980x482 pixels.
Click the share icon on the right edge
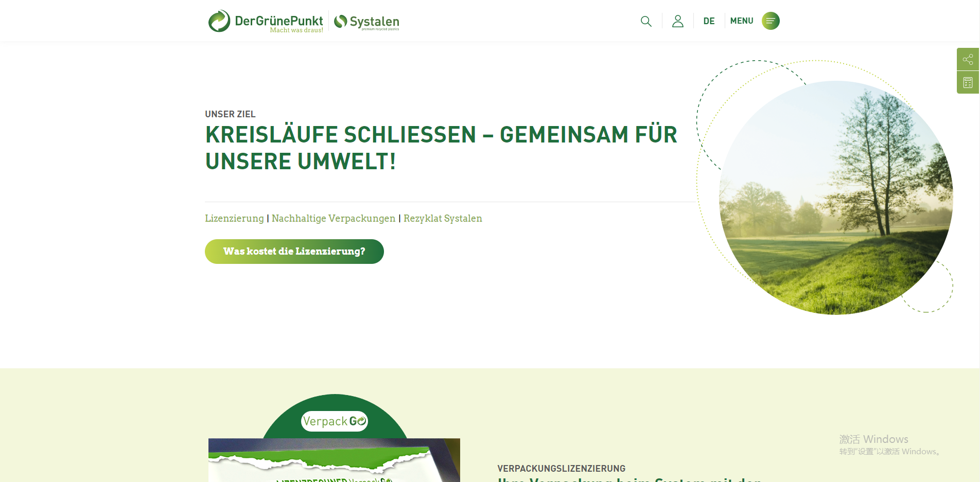968,59
